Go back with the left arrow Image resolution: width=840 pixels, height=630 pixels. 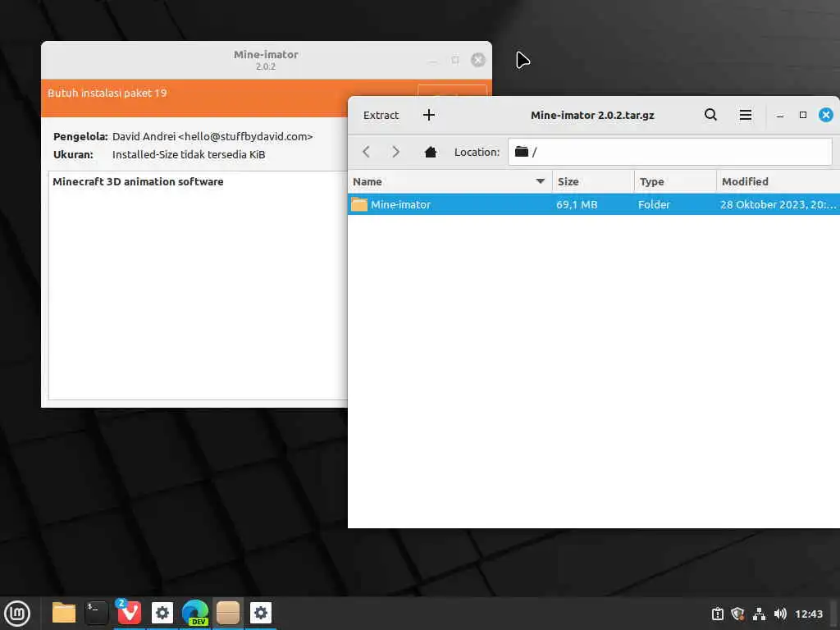pos(367,152)
